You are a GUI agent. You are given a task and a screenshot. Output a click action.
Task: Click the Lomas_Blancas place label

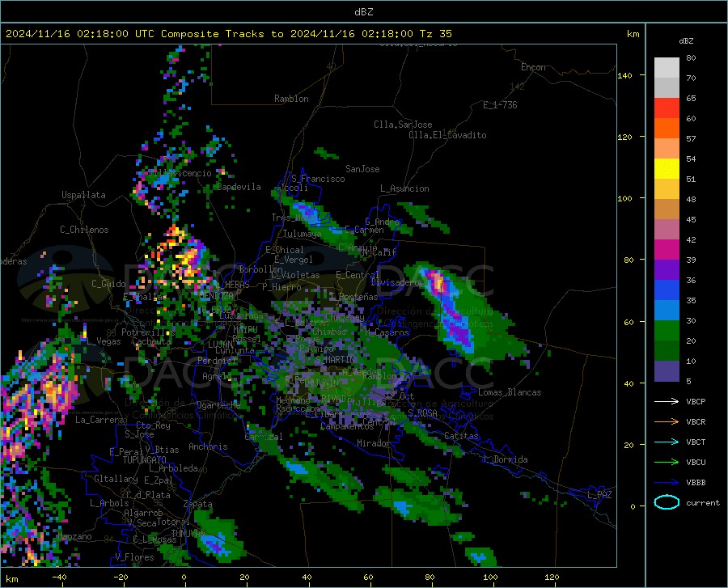tap(510, 392)
